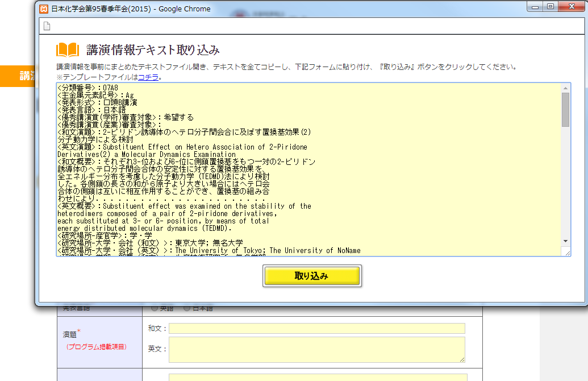The image size is (588, 381).
Task: Open the template file コチラ link
Action: click(x=148, y=77)
